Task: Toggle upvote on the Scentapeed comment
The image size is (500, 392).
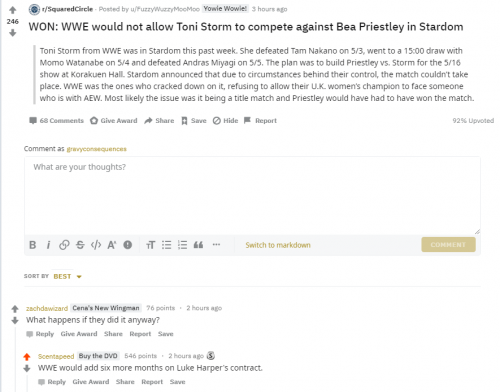Action: coord(27,357)
